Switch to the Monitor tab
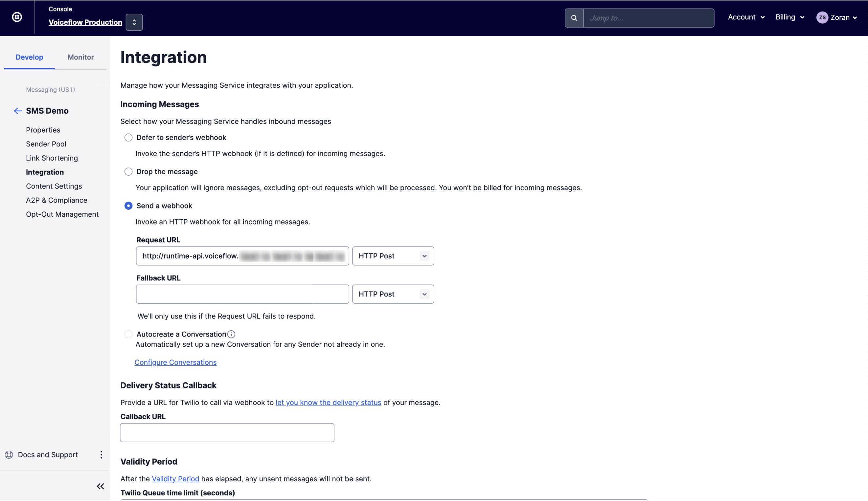The width and height of the screenshot is (868, 501). click(x=80, y=57)
